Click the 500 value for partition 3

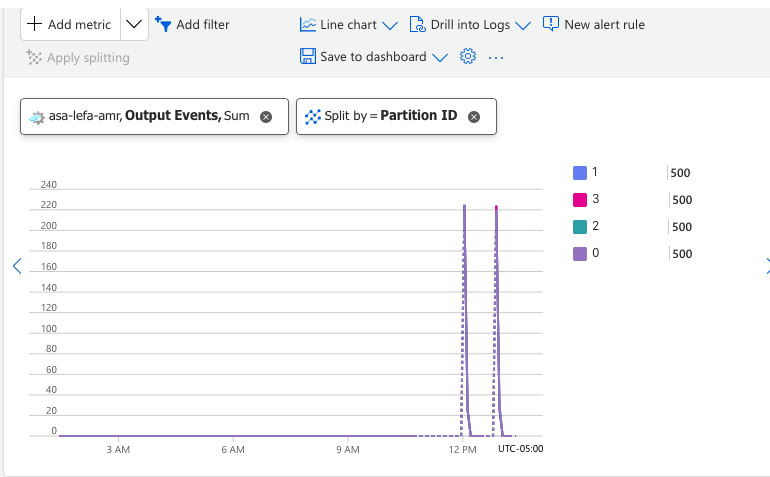(682, 200)
